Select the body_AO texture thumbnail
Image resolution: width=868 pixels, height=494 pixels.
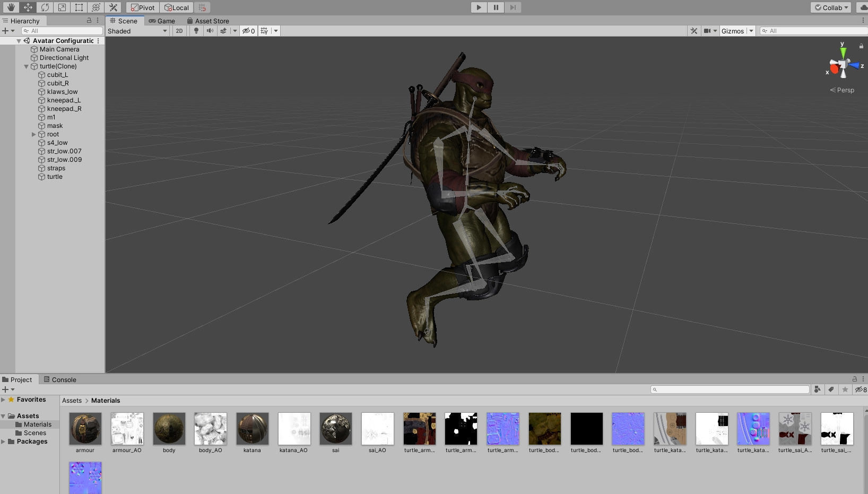tap(210, 429)
